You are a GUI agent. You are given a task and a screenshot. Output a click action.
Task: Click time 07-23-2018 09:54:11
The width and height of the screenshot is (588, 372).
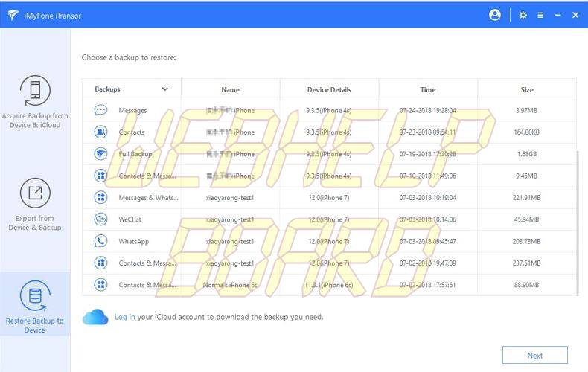pyautogui.click(x=427, y=132)
